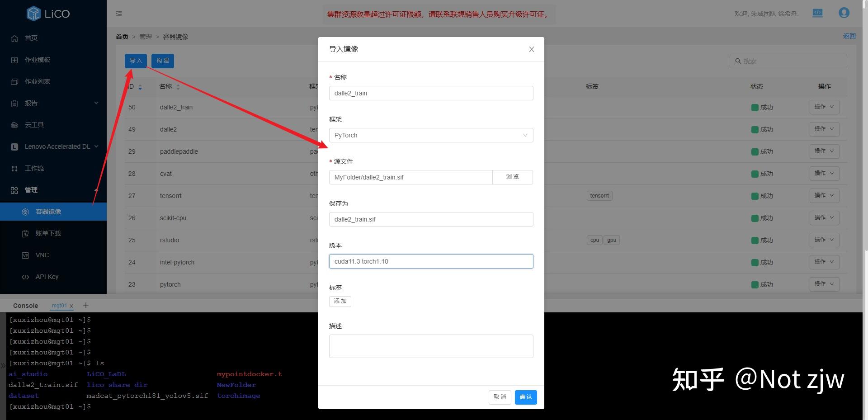The image size is (868, 420).
Task: Click the 返回 link
Action: click(849, 36)
